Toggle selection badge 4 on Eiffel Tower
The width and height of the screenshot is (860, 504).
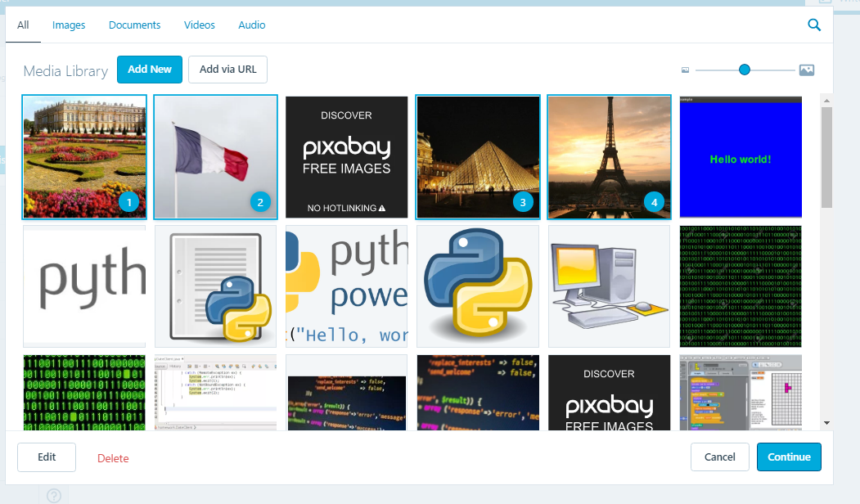pos(652,201)
